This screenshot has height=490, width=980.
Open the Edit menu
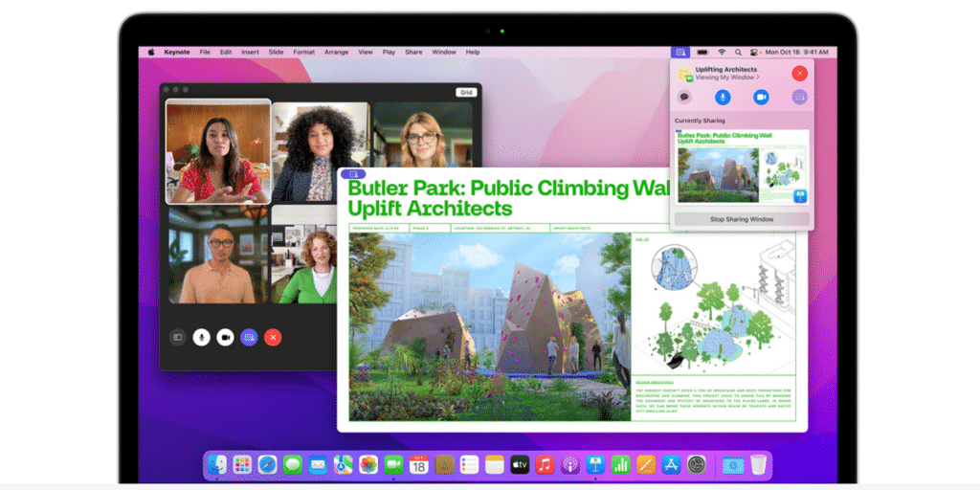[x=226, y=53]
